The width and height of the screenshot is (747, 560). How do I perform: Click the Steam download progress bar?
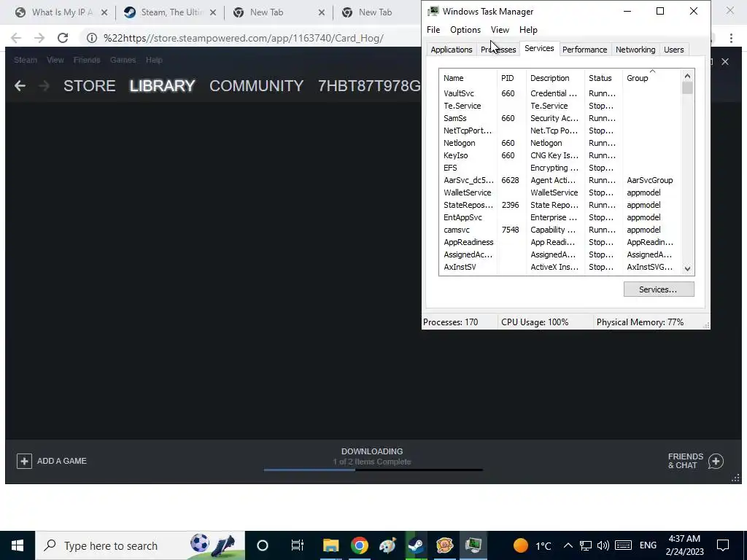pyautogui.click(x=373, y=470)
